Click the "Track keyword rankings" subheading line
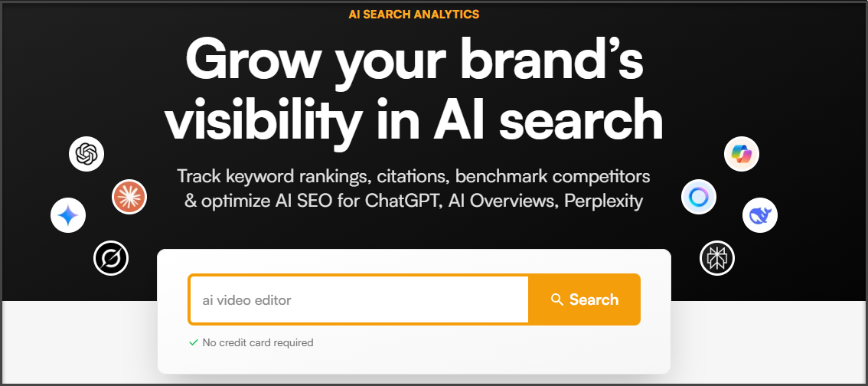The image size is (868, 386). pyautogui.click(x=413, y=176)
